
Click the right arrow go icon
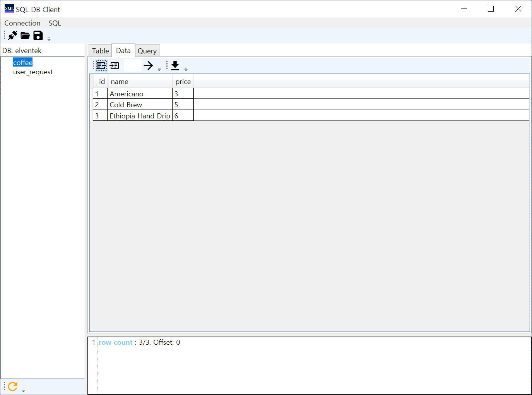tap(148, 65)
